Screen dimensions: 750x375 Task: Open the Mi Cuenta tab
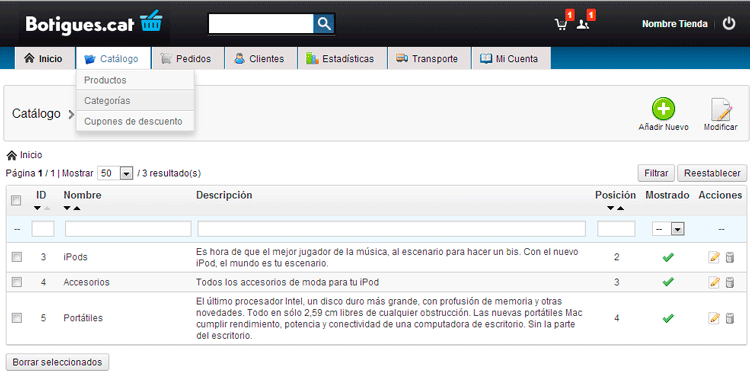click(511, 59)
